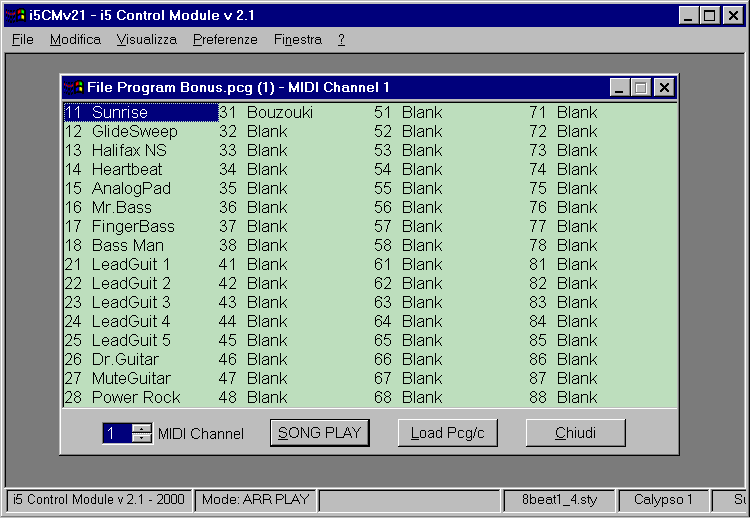Screen dimensions: 750x518
Task: Click the Load Pcg/c button
Action: [x=447, y=433]
